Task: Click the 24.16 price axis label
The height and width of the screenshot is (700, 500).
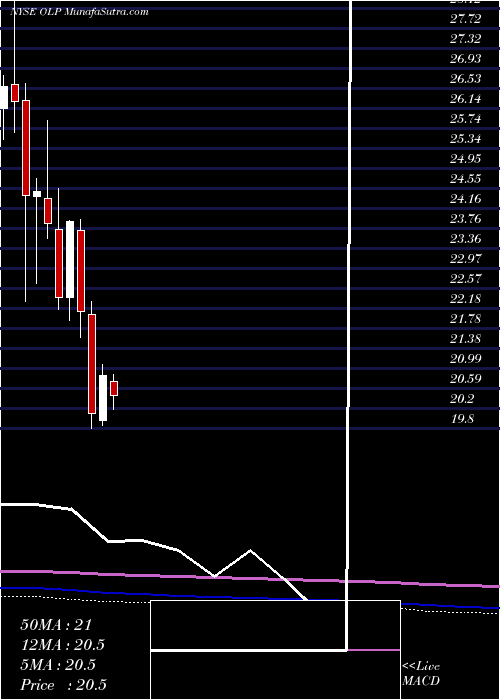Action: click(x=466, y=199)
